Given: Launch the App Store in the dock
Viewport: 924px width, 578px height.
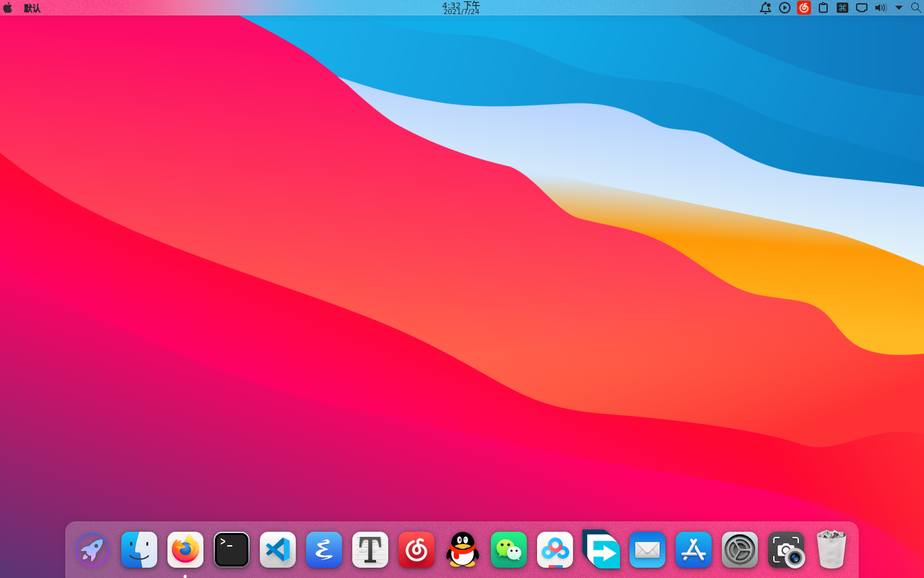Looking at the screenshot, I should 694,550.
